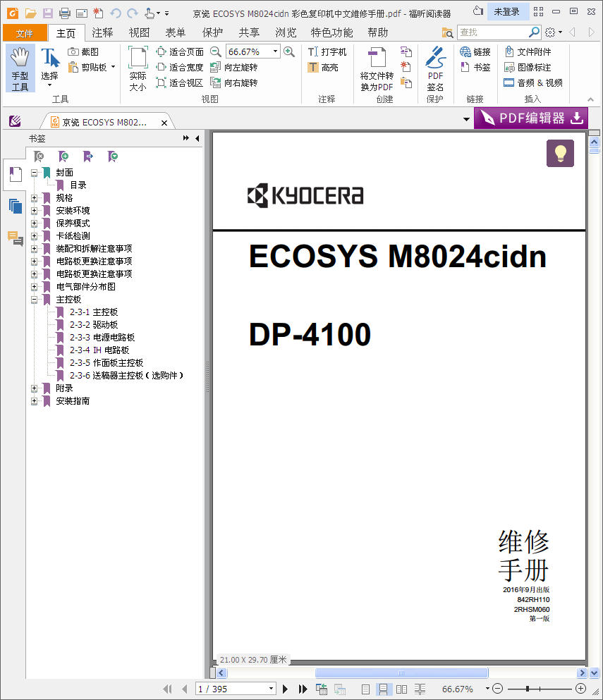
Task: Open the Pages thumbnail panel in sidebar
Action: [x=16, y=206]
